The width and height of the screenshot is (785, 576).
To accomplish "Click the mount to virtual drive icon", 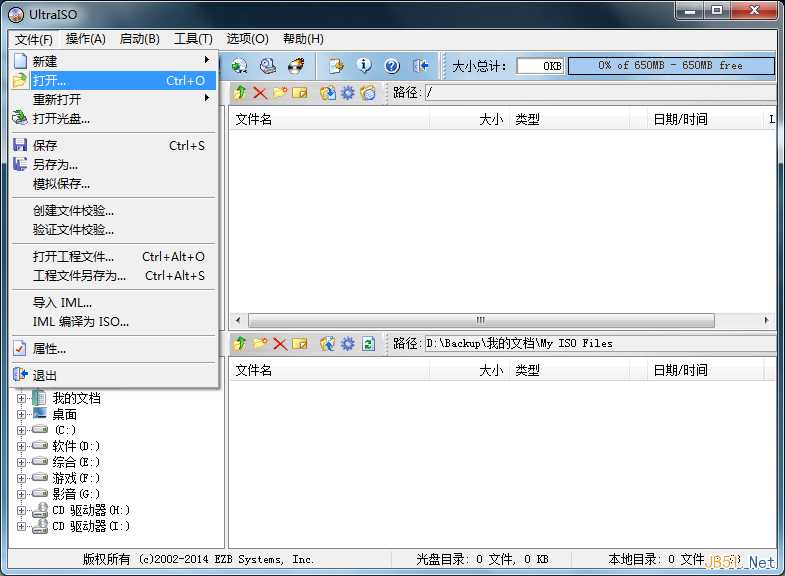I will pos(268,66).
